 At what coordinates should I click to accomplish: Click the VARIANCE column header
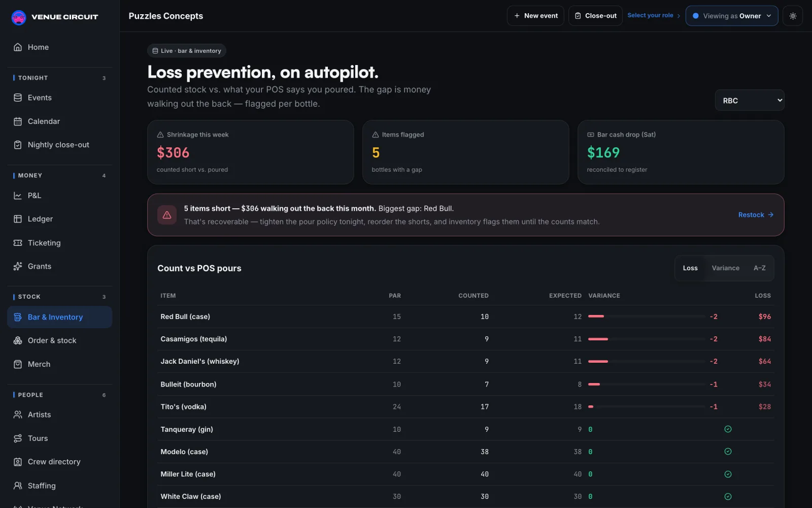pyautogui.click(x=604, y=296)
